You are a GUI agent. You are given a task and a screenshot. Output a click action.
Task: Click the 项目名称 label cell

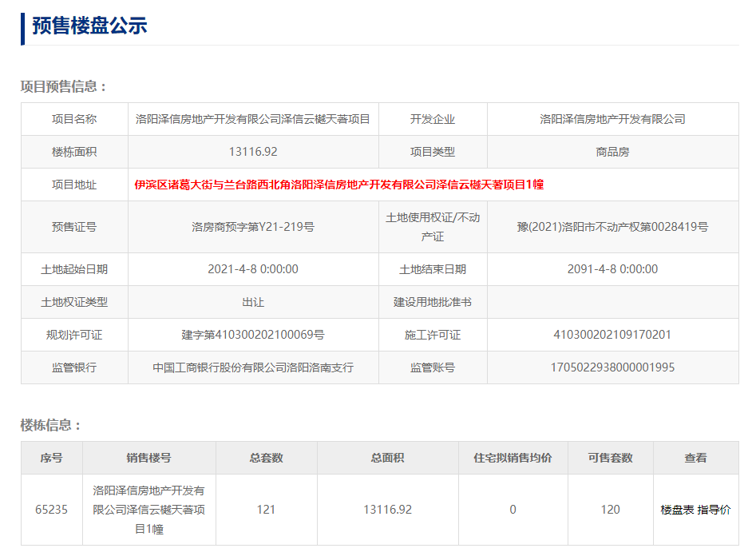[74, 119]
